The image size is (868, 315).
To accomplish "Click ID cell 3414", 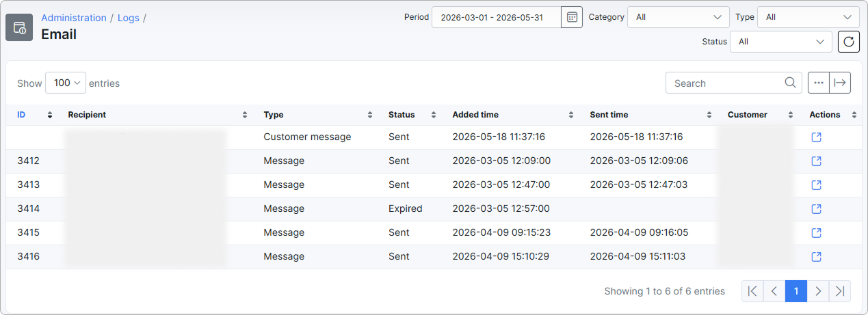I will pyautogui.click(x=29, y=208).
